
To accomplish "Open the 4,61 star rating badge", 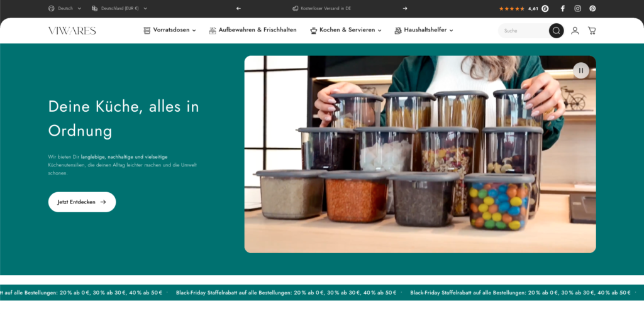I will pos(523,9).
